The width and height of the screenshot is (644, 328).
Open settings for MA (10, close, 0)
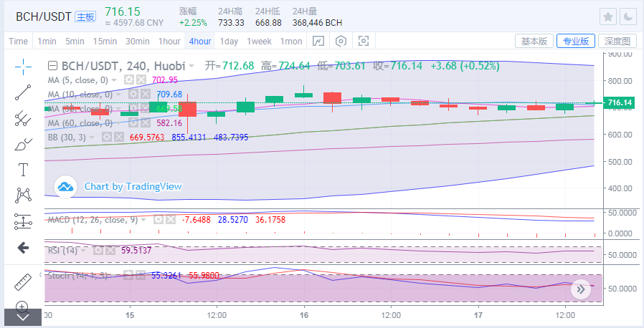click(x=133, y=95)
